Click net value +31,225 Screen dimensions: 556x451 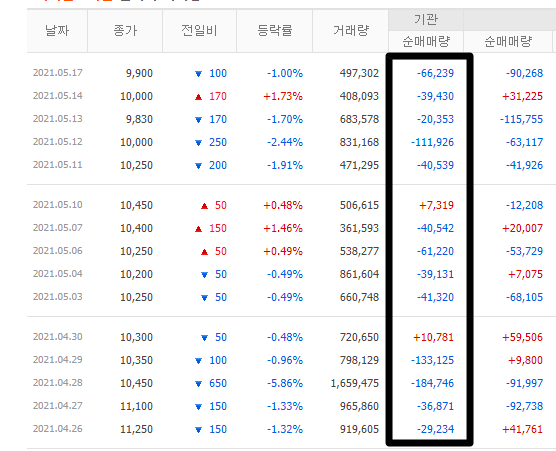click(x=523, y=96)
